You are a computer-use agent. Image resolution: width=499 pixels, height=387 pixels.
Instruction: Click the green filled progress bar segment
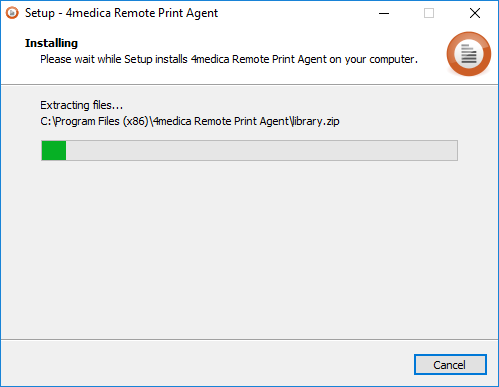click(54, 151)
